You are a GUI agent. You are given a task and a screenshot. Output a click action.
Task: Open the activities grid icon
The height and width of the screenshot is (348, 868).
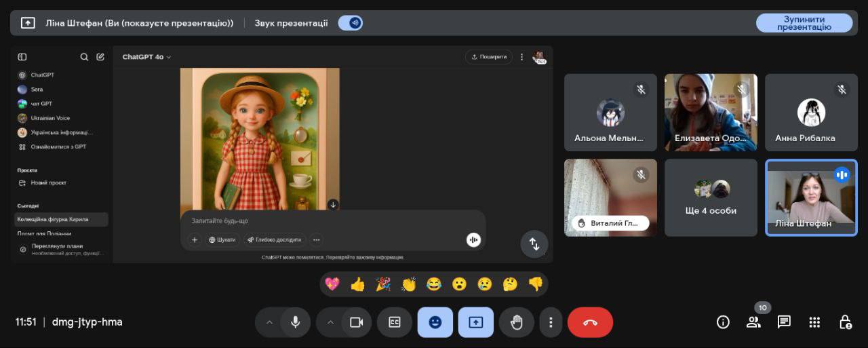coord(814,322)
